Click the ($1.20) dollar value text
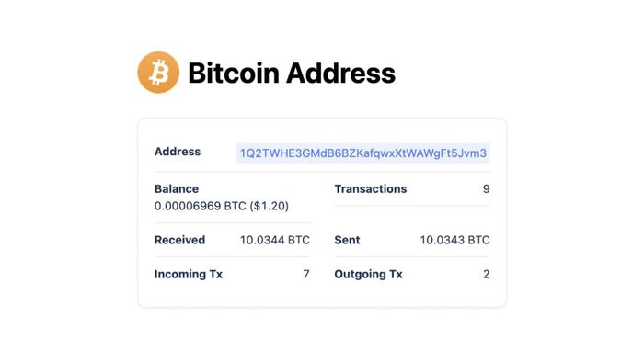This screenshot has height=362, width=644. tap(269, 206)
